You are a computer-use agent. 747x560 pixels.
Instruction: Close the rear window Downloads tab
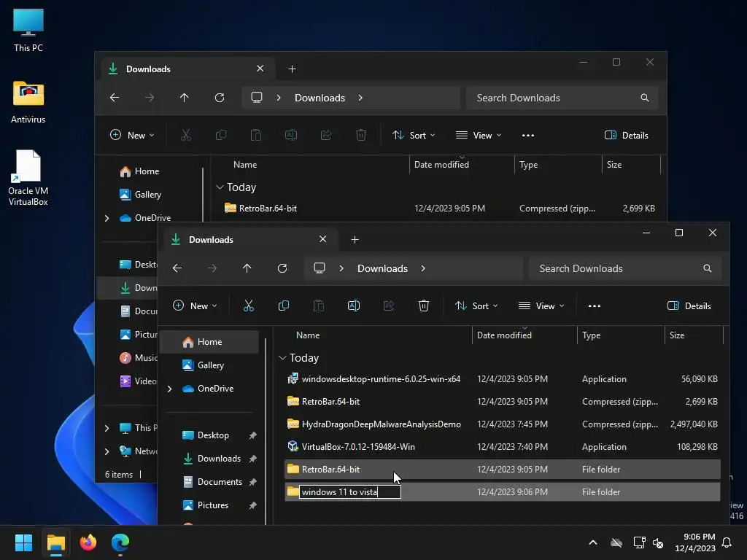pos(260,69)
